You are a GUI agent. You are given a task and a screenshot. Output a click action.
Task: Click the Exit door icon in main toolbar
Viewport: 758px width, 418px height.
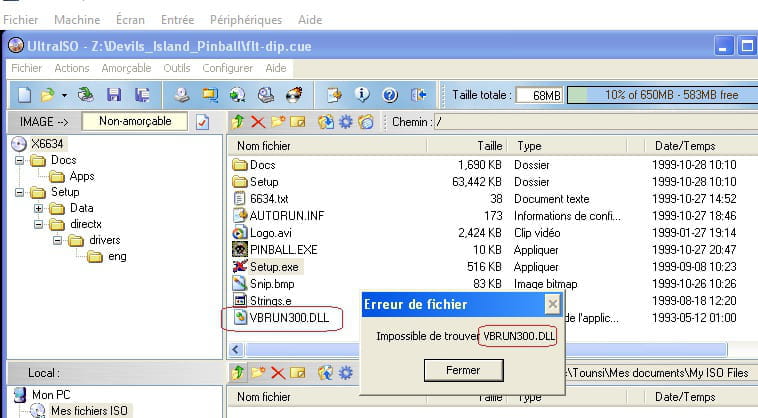click(x=418, y=95)
